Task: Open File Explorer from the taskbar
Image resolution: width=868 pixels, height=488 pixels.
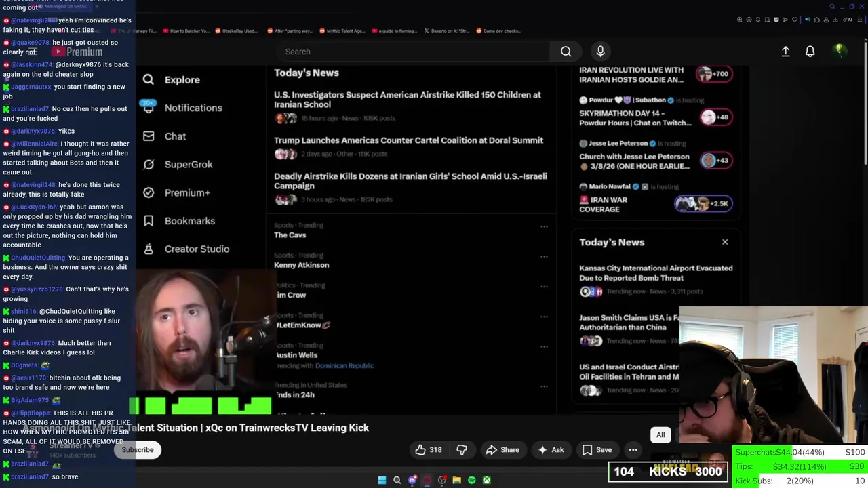Action: pyautogui.click(x=456, y=480)
